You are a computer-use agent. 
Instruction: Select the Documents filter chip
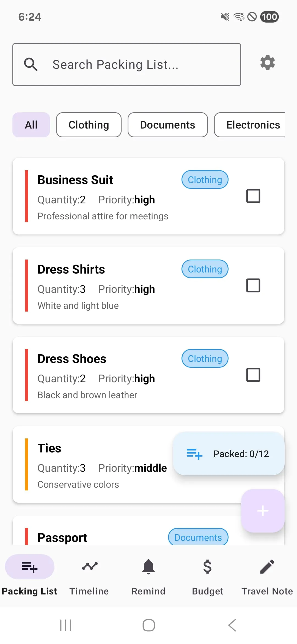167,125
